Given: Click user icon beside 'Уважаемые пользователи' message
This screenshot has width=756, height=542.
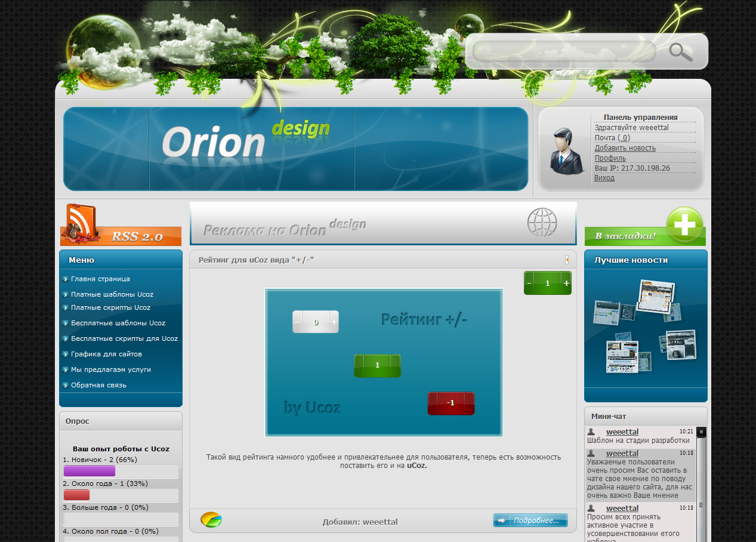Looking at the screenshot, I should tap(591, 454).
